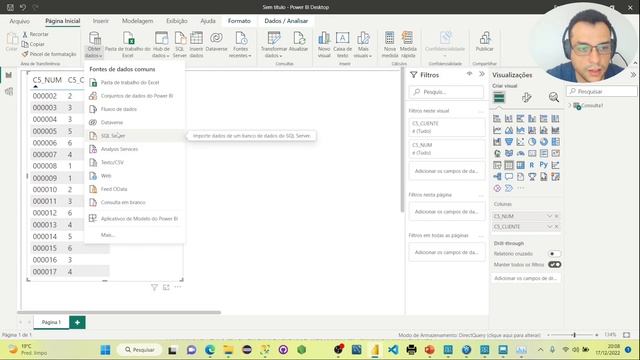The width and height of the screenshot is (640, 360).
Task: Open C5_NUM column field dropdown arrow
Action: tap(549, 216)
